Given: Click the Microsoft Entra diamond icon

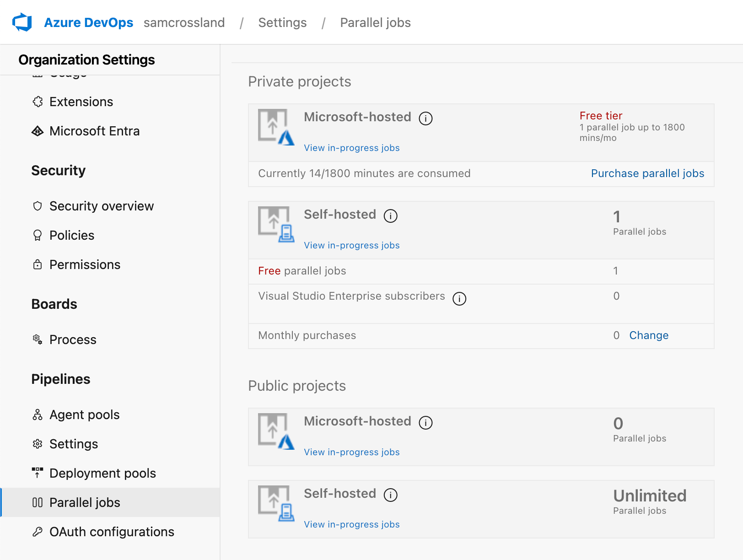Looking at the screenshot, I should (x=38, y=131).
